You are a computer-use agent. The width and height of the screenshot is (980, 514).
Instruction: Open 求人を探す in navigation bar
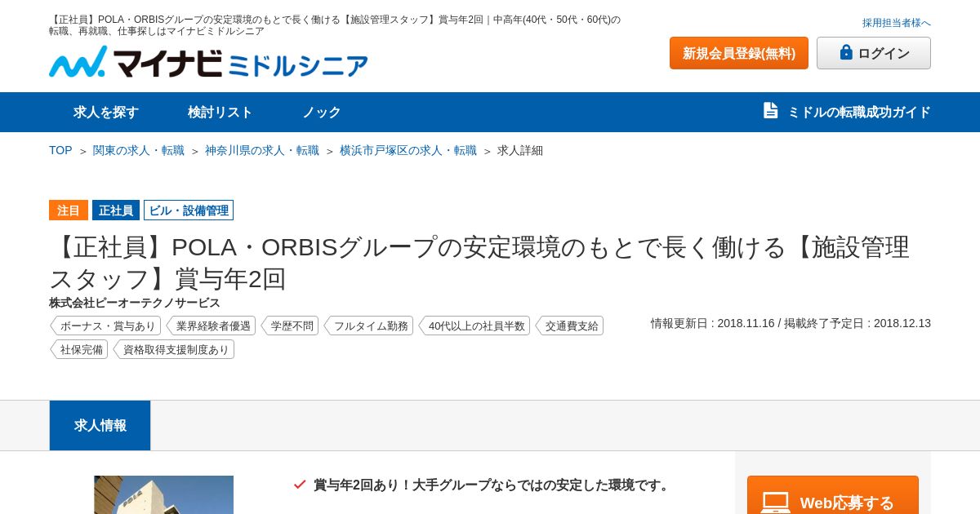(x=106, y=112)
